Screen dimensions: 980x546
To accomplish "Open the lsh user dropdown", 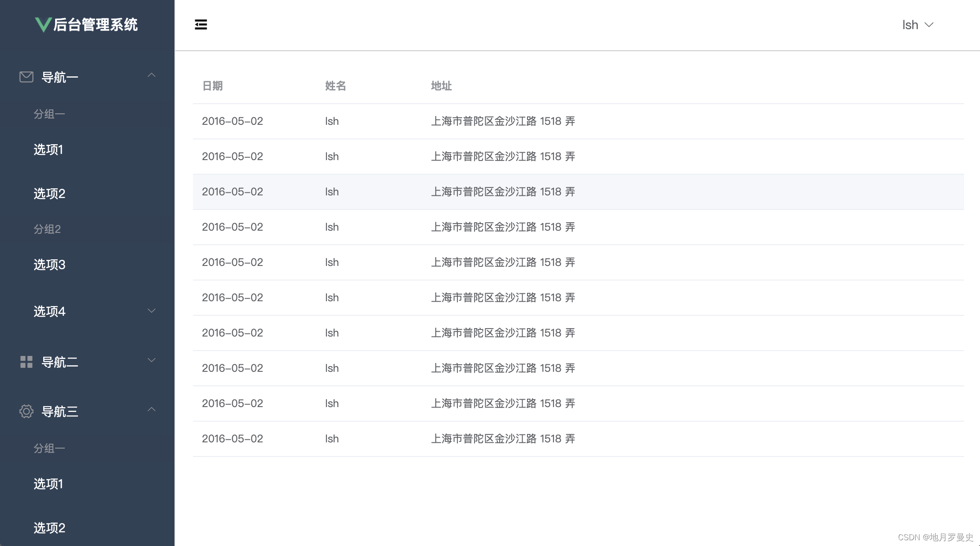I will [x=917, y=25].
